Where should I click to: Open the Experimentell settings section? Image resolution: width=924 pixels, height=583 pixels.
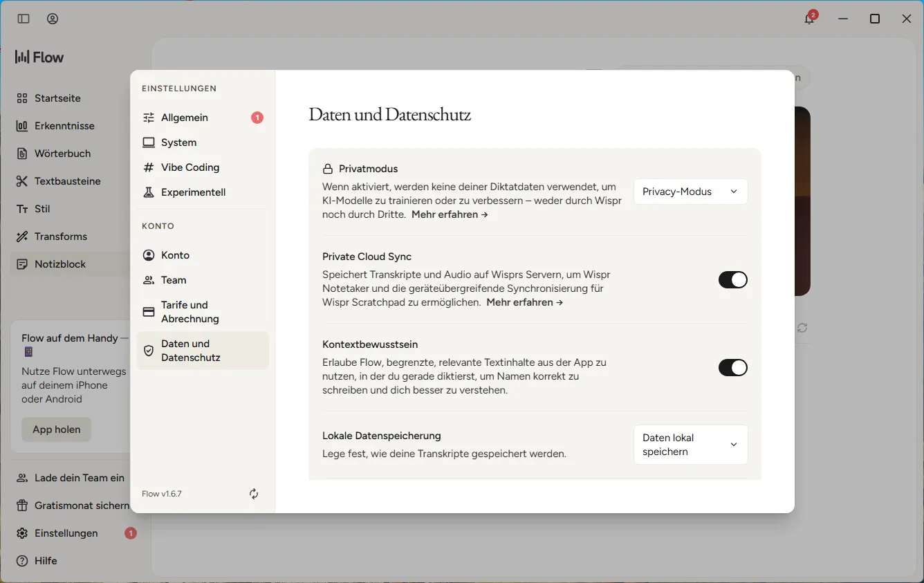[203, 192]
